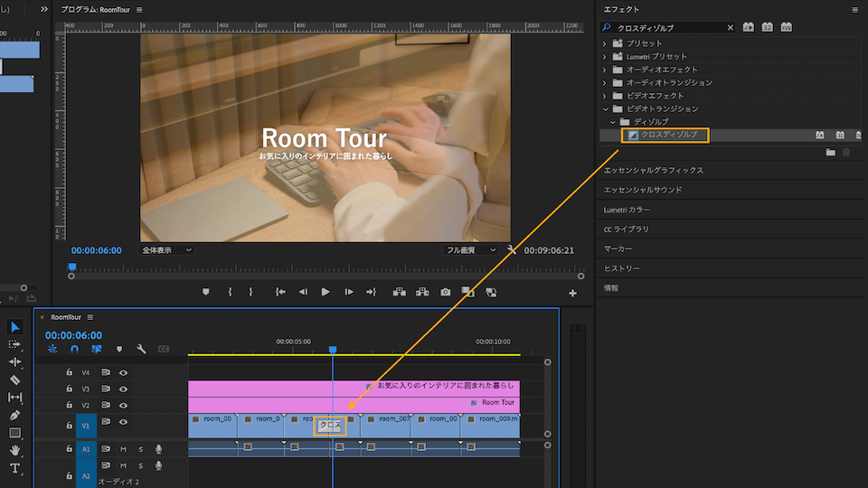The width and height of the screenshot is (868, 488).
Task: Select the クロスディゾルブ effect item
Action: [668, 135]
